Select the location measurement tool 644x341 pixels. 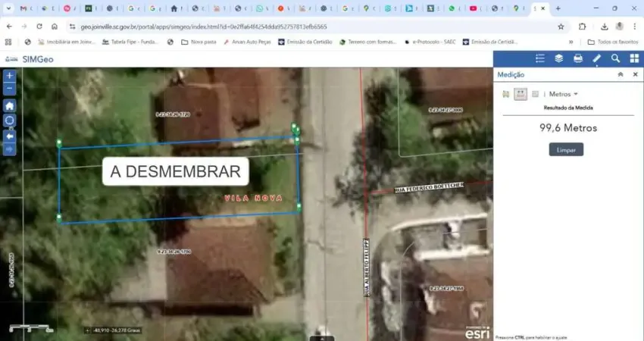pyautogui.click(x=535, y=94)
